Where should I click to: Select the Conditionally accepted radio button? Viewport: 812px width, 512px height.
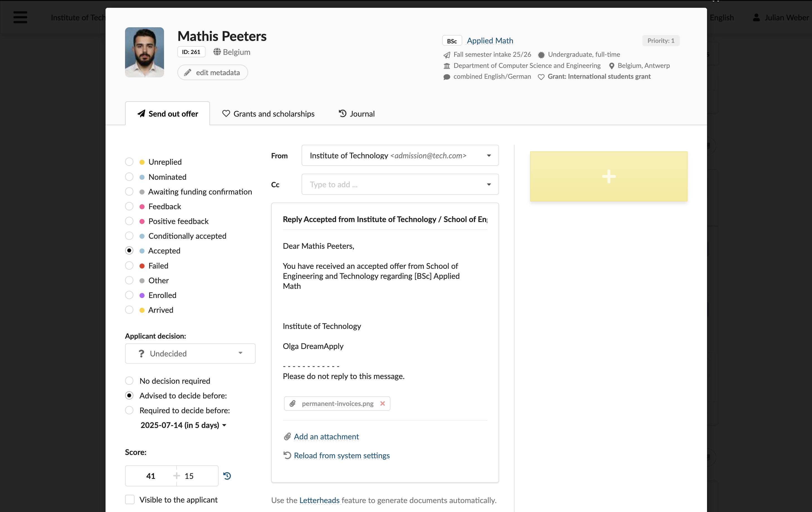(129, 236)
